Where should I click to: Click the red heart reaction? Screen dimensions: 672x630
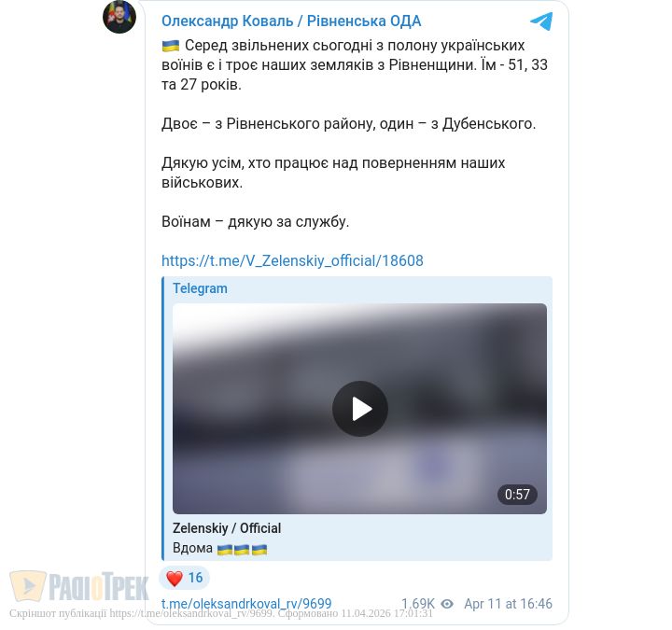point(174,578)
